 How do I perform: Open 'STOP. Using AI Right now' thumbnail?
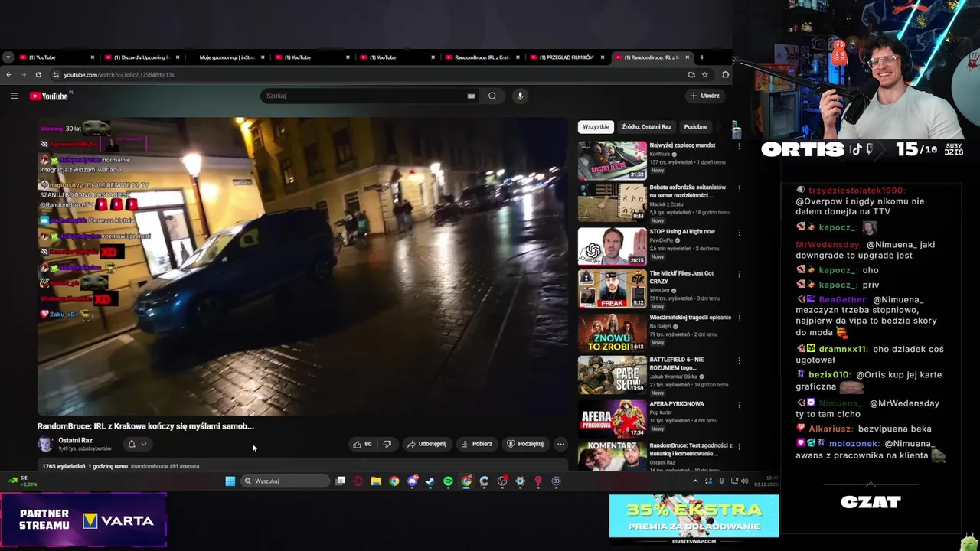(612, 246)
